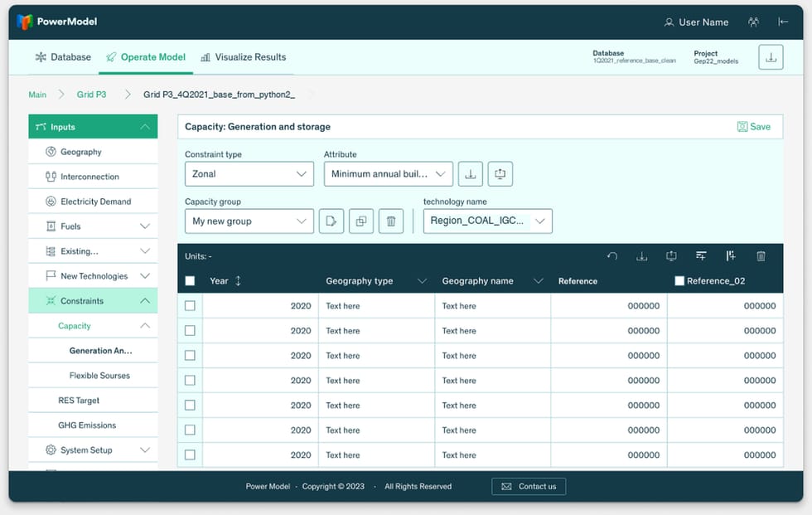Screen dimensions: 812x515
Task: Click the PowerModel logo
Action: [57, 22]
